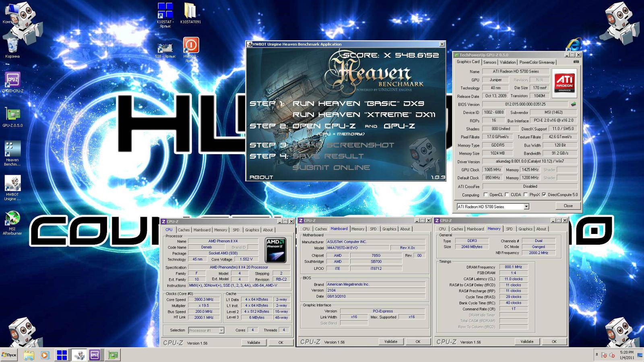The width and height of the screenshot is (644, 362).
Task: Click the model field M4A785TD-M EVO
Action: tap(359, 248)
